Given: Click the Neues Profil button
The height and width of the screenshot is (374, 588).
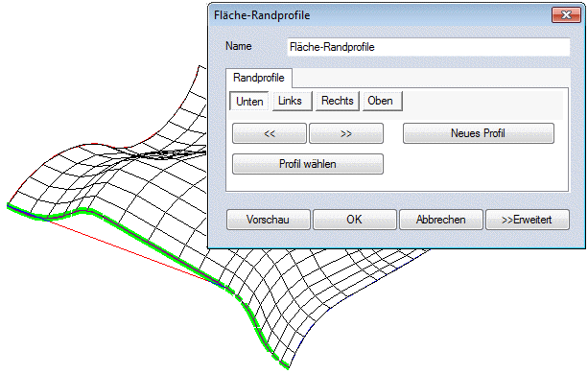Looking at the screenshot, I should tap(478, 133).
